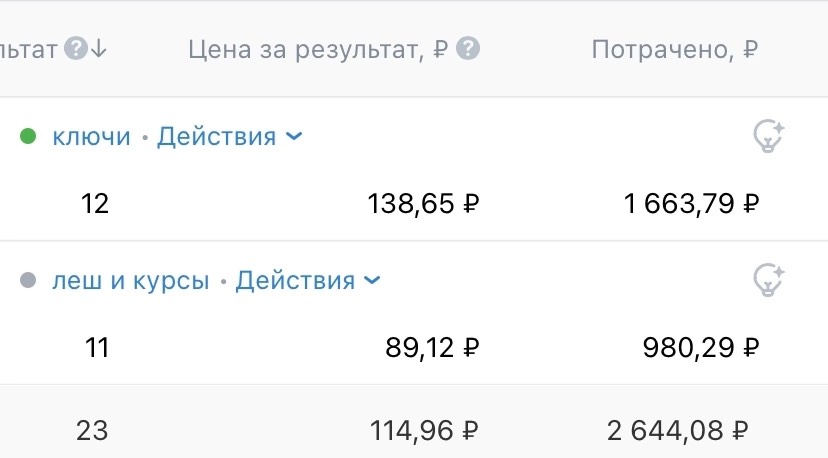The height and width of the screenshot is (458, 828).
Task: Open the ключи campaign link
Action: coord(91,137)
